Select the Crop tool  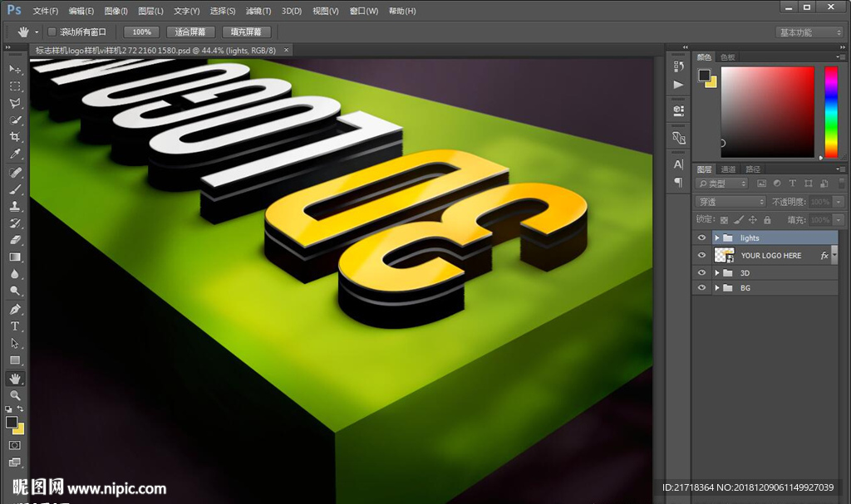[15, 137]
